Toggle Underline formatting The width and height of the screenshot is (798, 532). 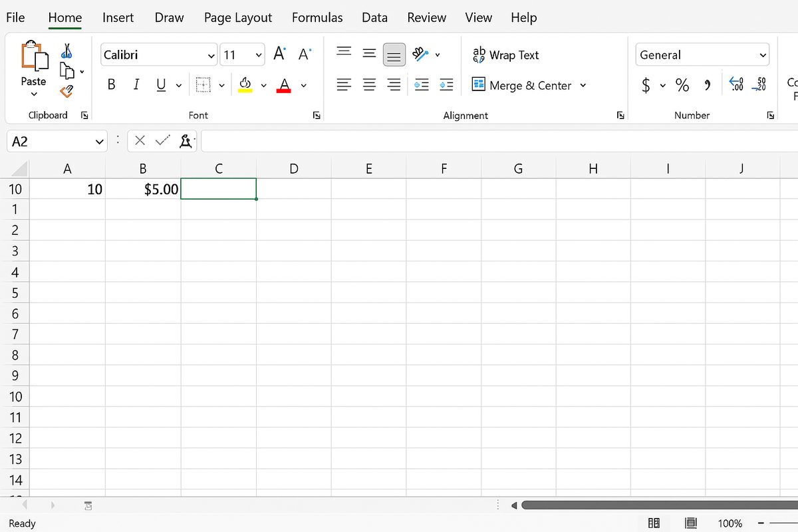[161, 85]
